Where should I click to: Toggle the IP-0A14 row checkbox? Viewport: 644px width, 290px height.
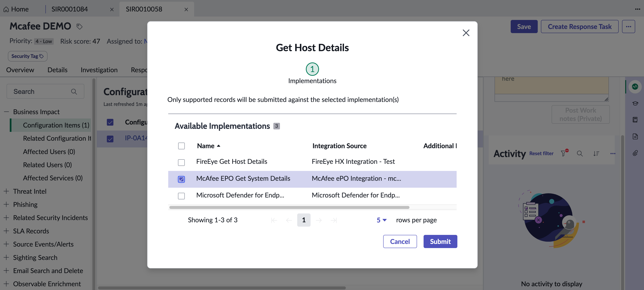pos(110,139)
